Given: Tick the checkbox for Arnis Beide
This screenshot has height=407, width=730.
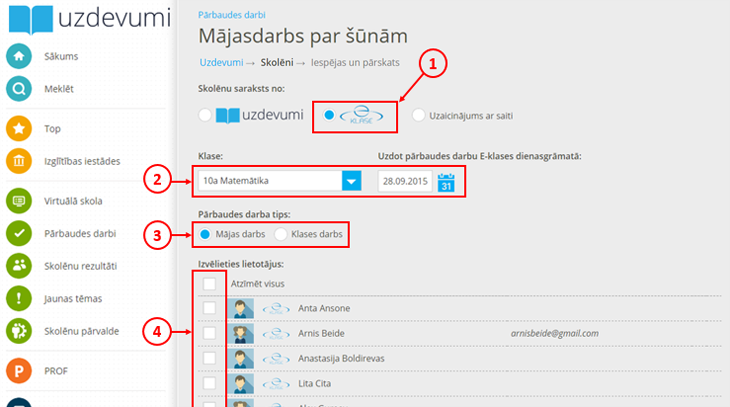Looking at the screenshot, I should (210, 333).
